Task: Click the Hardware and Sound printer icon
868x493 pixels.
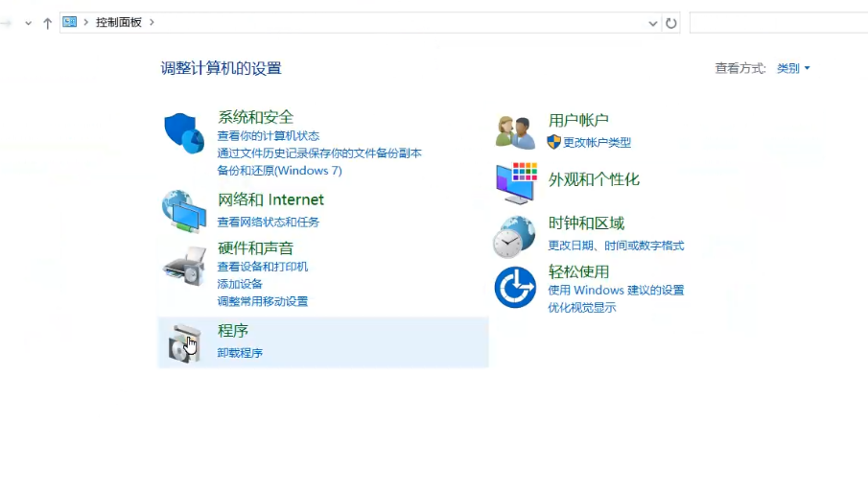Action: pyautogui.click(x=183, y=266)
